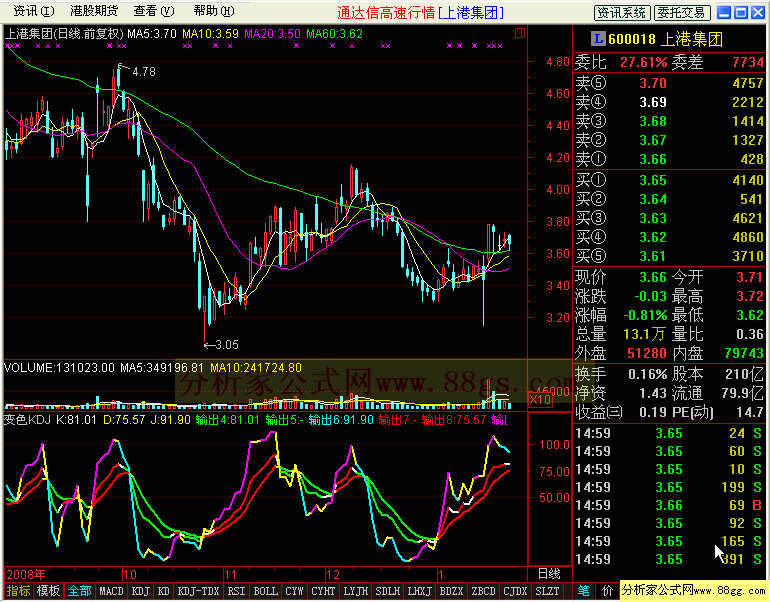Switch to the 价 price tab
The height and width of the screenshot is (602, 770).
[x=607, y=591]
